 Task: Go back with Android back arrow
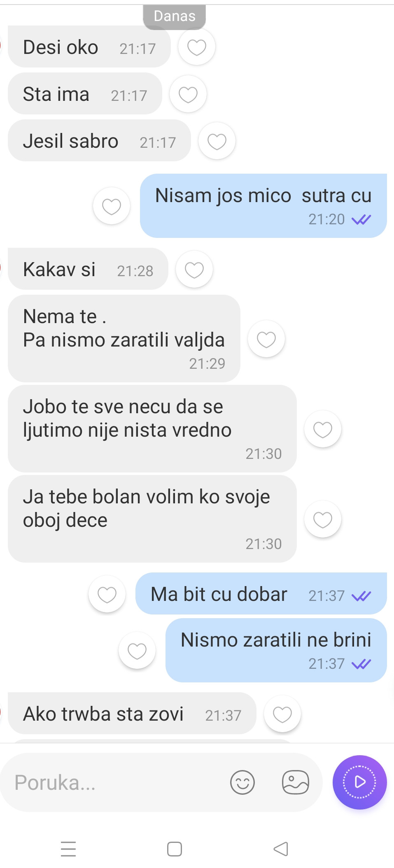[281, 849]
